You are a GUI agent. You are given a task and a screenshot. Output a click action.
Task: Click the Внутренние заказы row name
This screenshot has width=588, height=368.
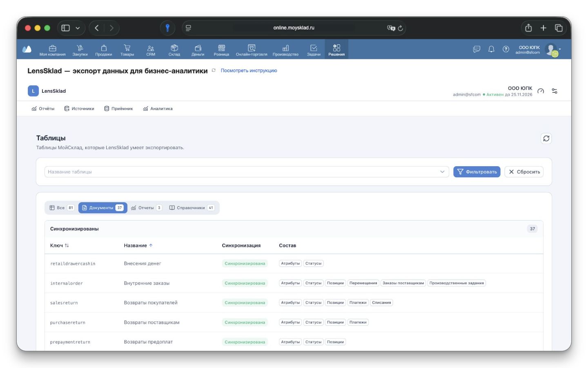[x=147, y=283]
